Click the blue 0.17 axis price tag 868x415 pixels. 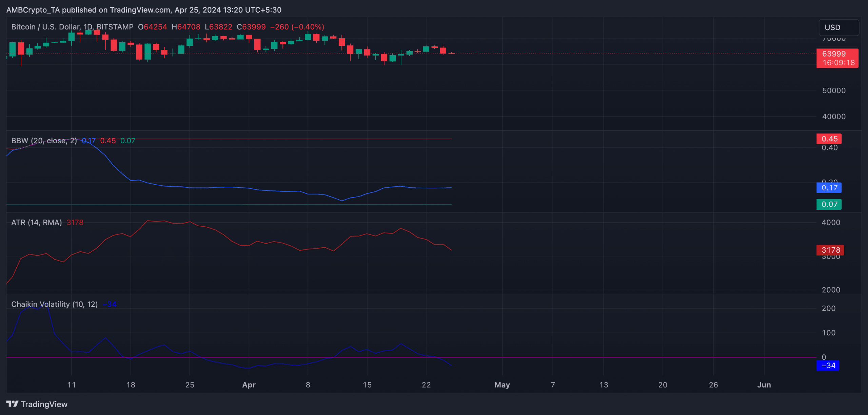pos(829,188)
